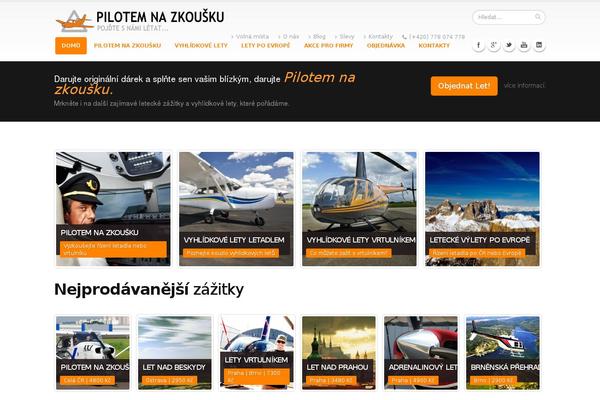This screenshot has width=600, height=400.
Task: Open the Letecké výlety po Evropě tile
Action: tap(482, 209)
